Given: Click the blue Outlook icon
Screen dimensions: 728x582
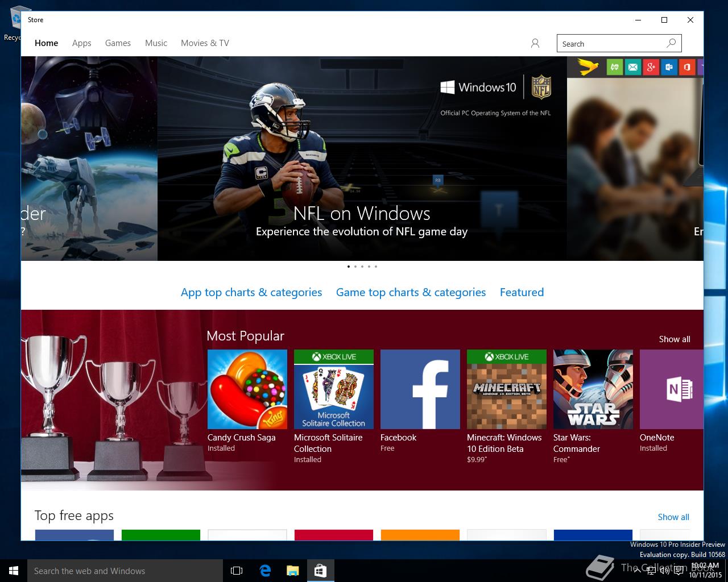Looking at the screenshot, I should click(669, 67).
